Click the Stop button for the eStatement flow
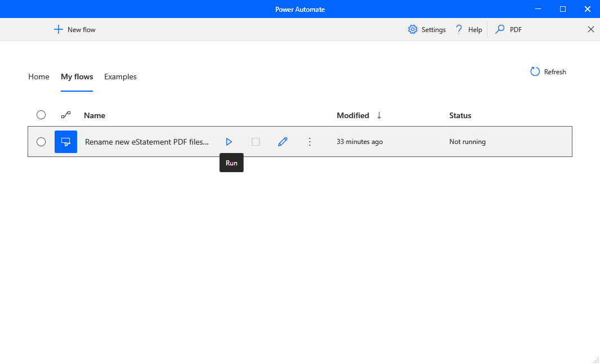Screen dimensions: 600x364 (x=256, y=142)
